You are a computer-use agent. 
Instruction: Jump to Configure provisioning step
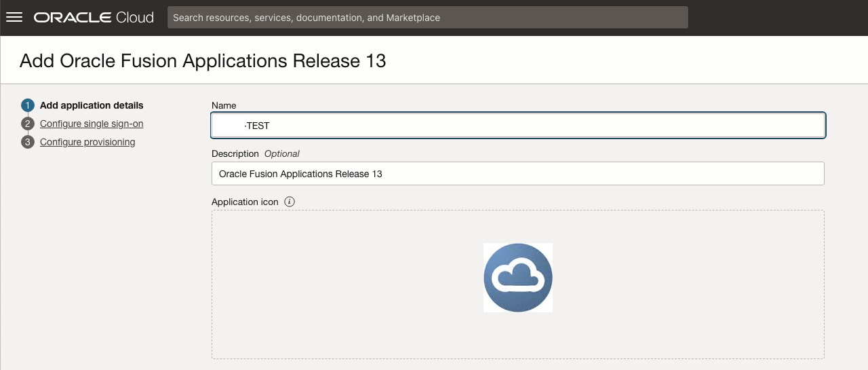pos(87,142)
